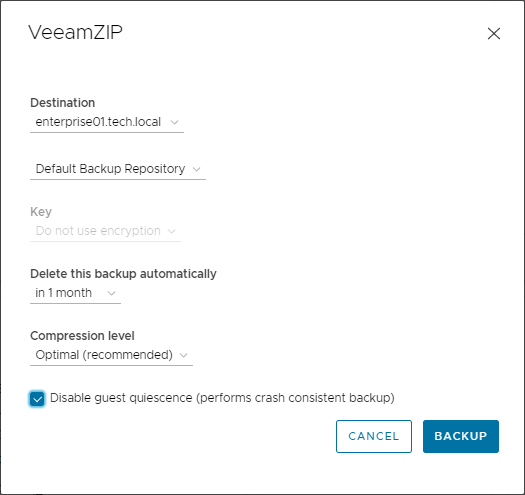Click chevron next to enterprise01.tech.local

[x=174, y=122]
